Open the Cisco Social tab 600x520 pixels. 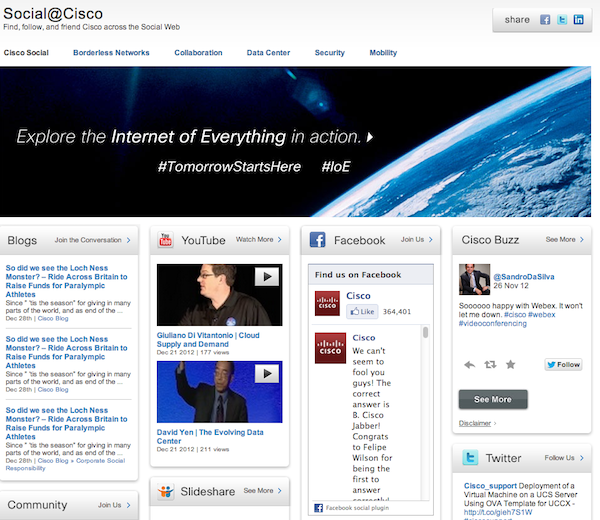coord(26,53)
